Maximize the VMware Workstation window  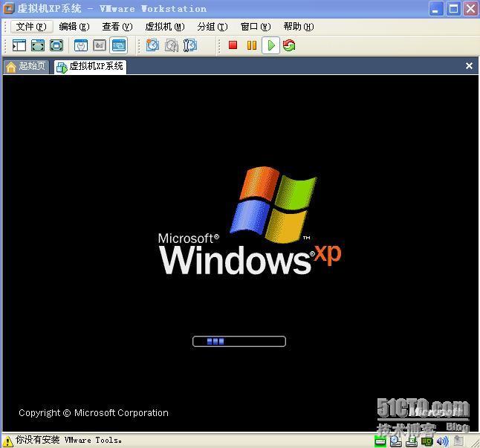coord(453,9)
